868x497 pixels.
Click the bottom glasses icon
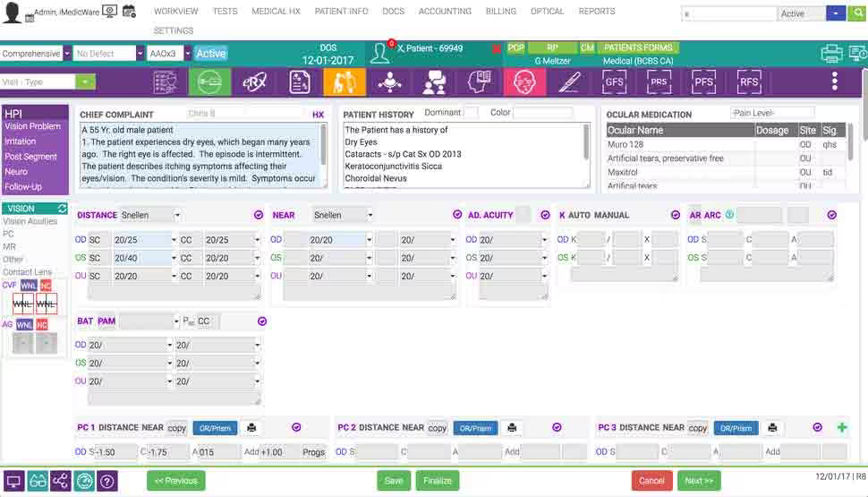tap(38, 481)
